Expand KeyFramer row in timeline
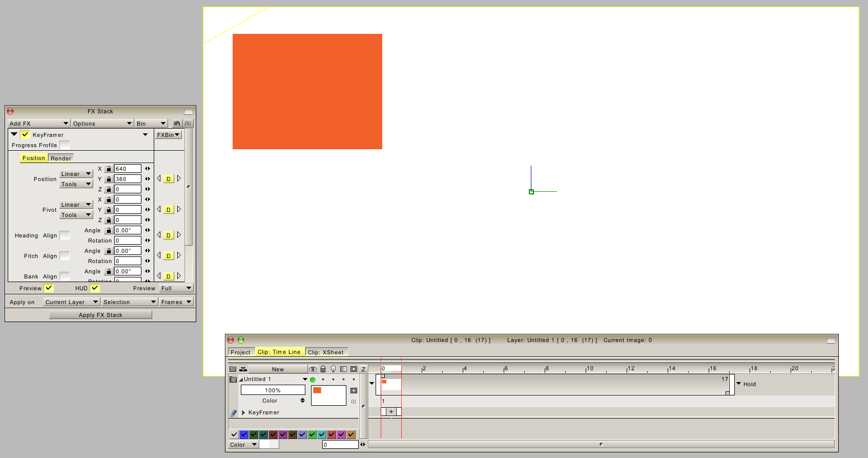The image size is (868, 458). [243, 412]
